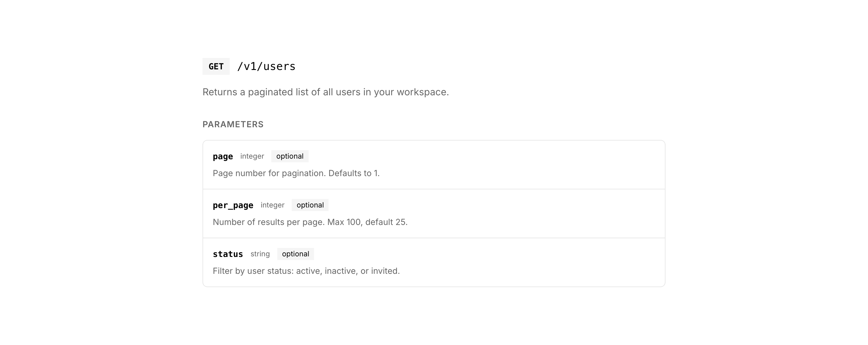Click the optional badge for page
868x345 pixels.
tap(289, 157)
